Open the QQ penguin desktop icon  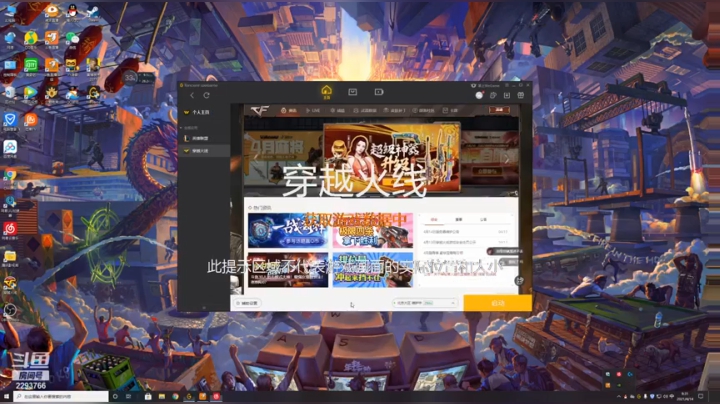(x=72, y=11)
